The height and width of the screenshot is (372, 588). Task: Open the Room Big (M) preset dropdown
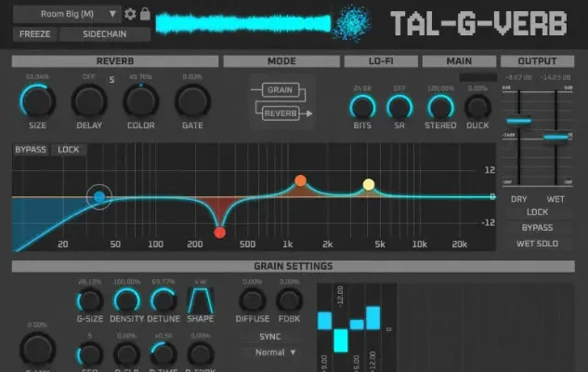pos(67,14)
